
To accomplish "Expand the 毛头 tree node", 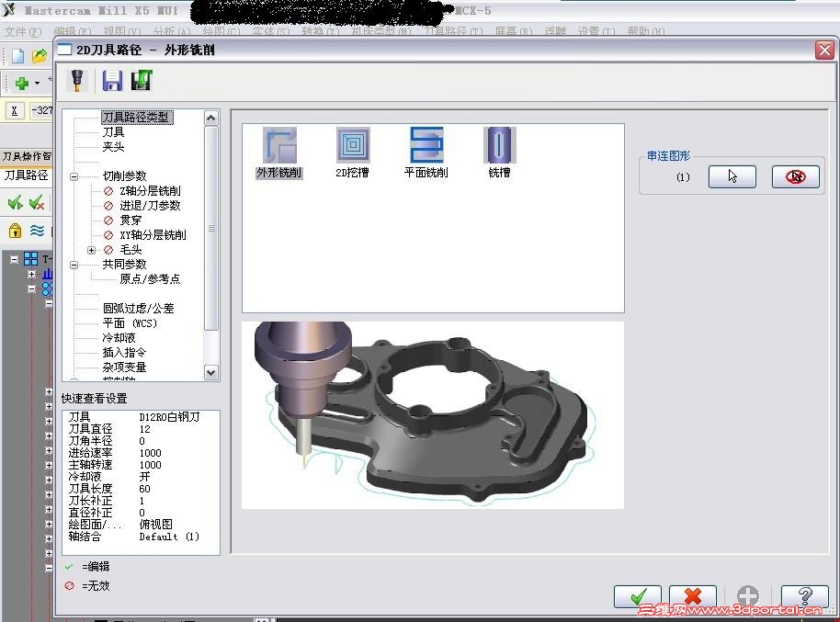I will (91, 250).
